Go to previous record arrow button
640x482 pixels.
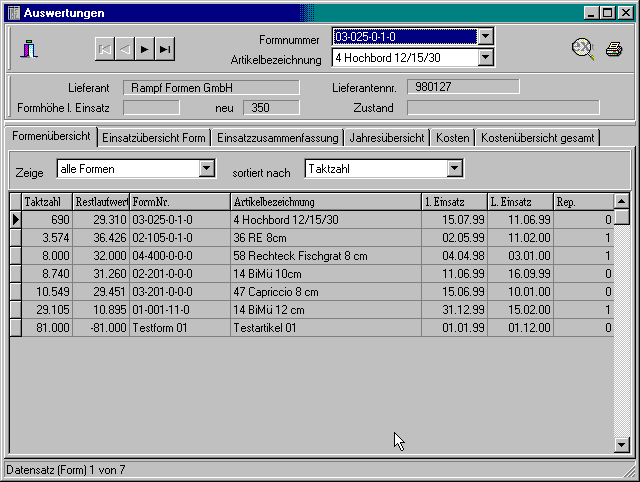pyautogui.click(x=125, y=48)
